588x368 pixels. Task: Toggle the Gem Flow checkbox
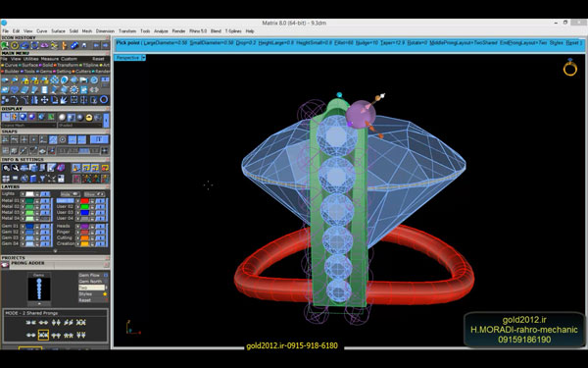coord(106,275)
